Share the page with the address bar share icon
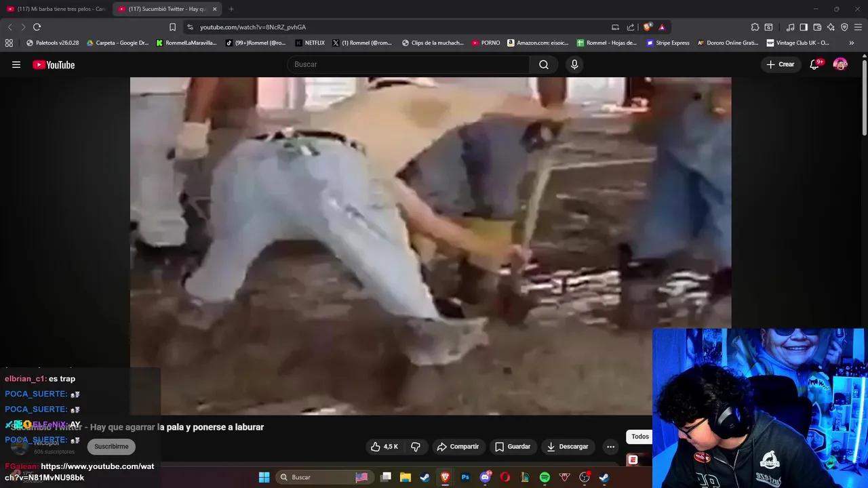 pyautogui.click(x=631, y=27)
